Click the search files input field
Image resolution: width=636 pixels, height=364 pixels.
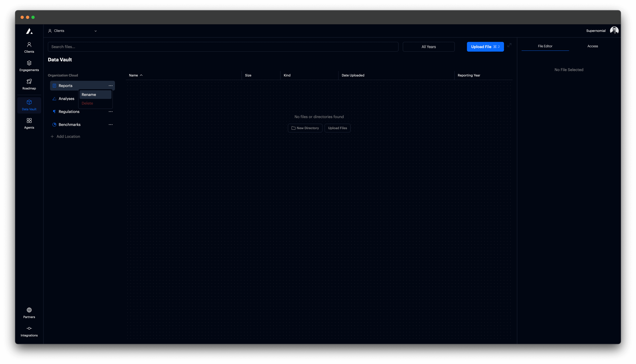223,46
